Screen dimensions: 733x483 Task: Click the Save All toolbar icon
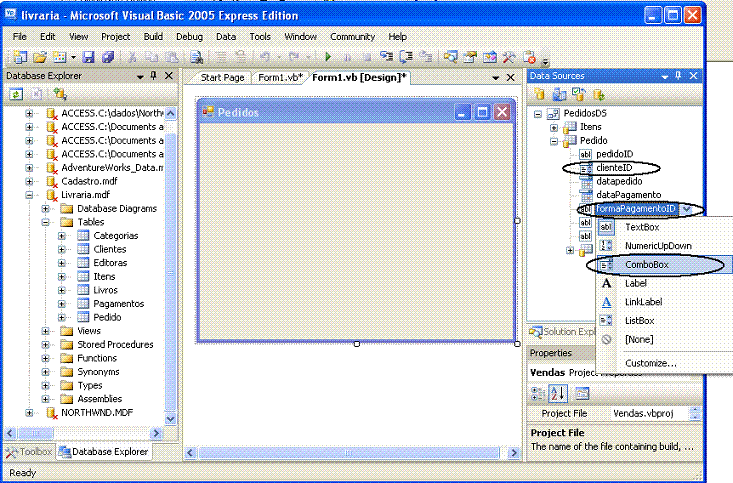coord(108,57)
